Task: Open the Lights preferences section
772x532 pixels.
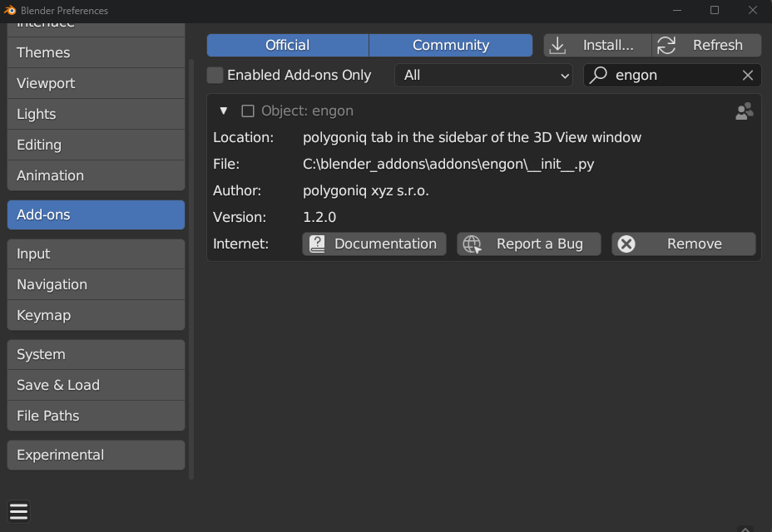Action: pyautogui.click(x=96, y=114)
